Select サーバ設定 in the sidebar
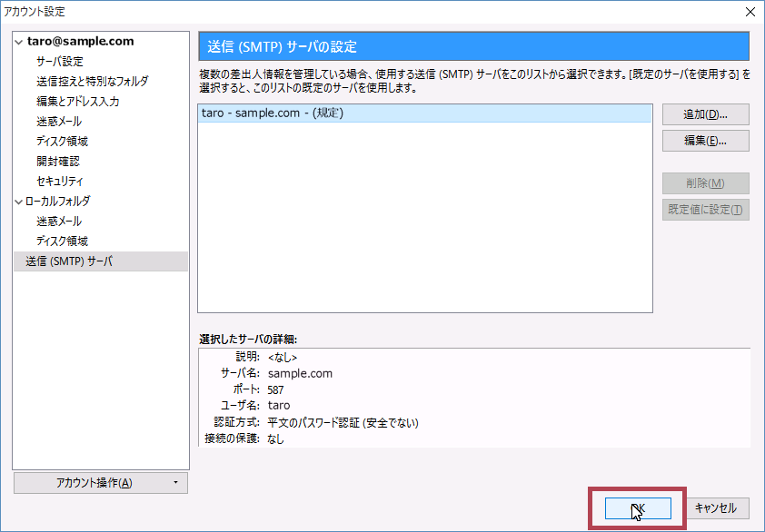 click(60, 62)
